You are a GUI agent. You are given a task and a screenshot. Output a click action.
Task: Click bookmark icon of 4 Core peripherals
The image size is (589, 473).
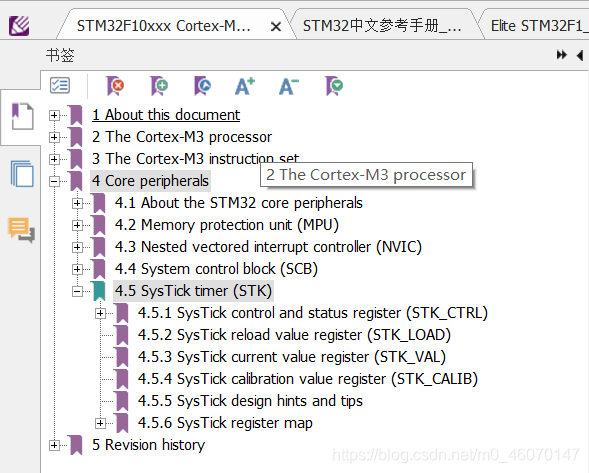coord(76,181)
